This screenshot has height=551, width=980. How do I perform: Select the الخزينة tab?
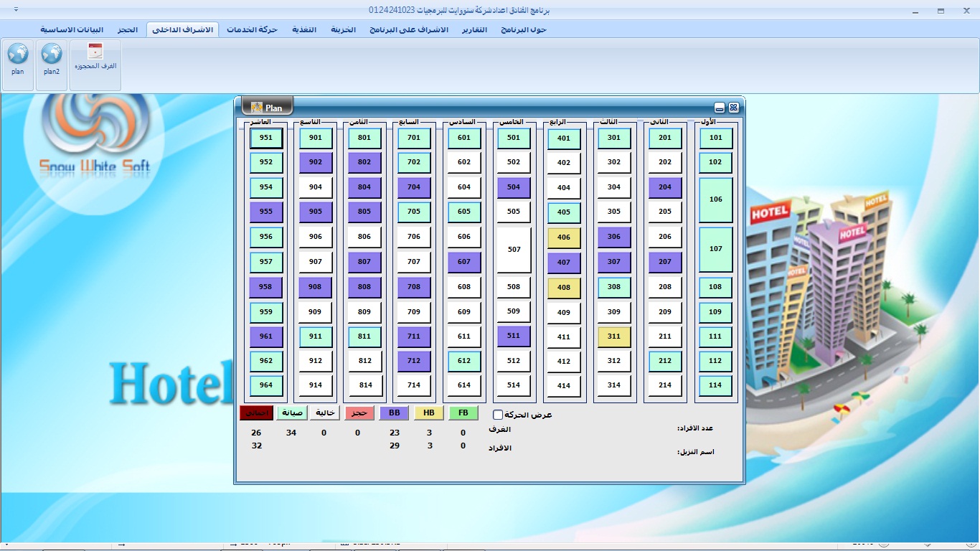(343, 29)
